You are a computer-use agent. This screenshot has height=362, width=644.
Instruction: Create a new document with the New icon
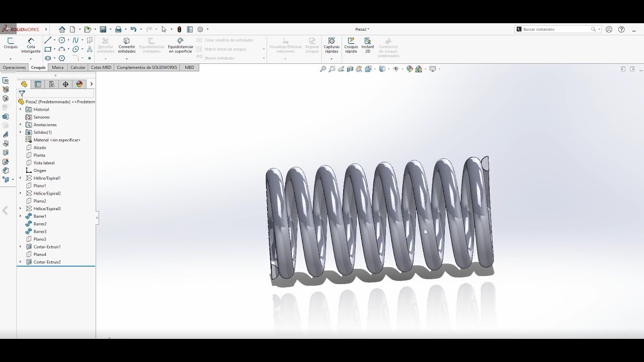pyautogui.click(x=72, y=29)
